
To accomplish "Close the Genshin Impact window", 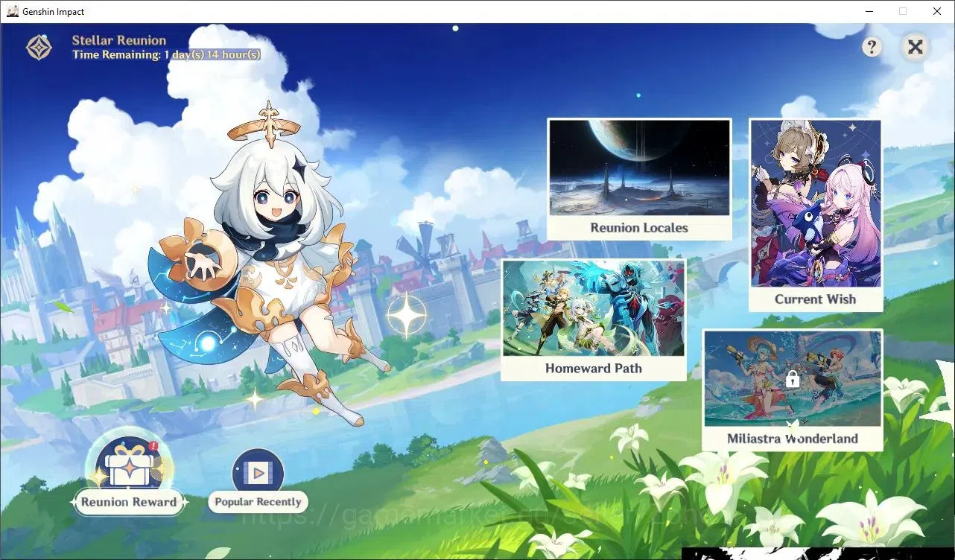I will point(937,11).
